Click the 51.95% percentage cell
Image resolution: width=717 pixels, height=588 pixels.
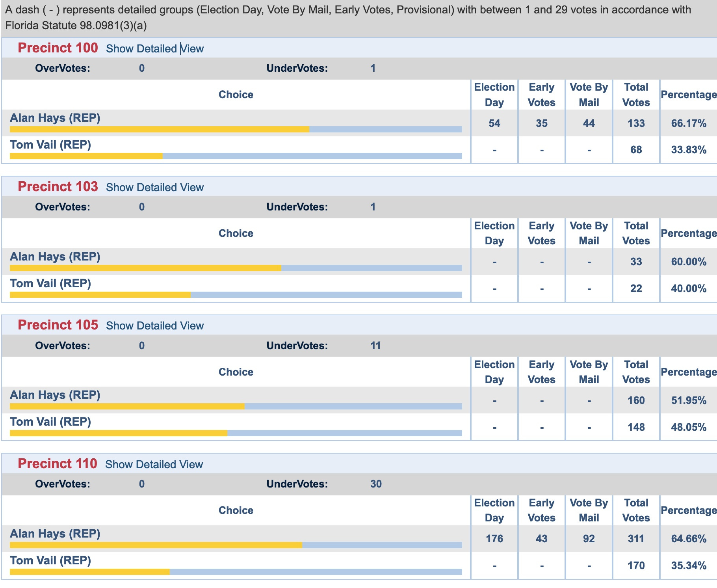[689, 400]
